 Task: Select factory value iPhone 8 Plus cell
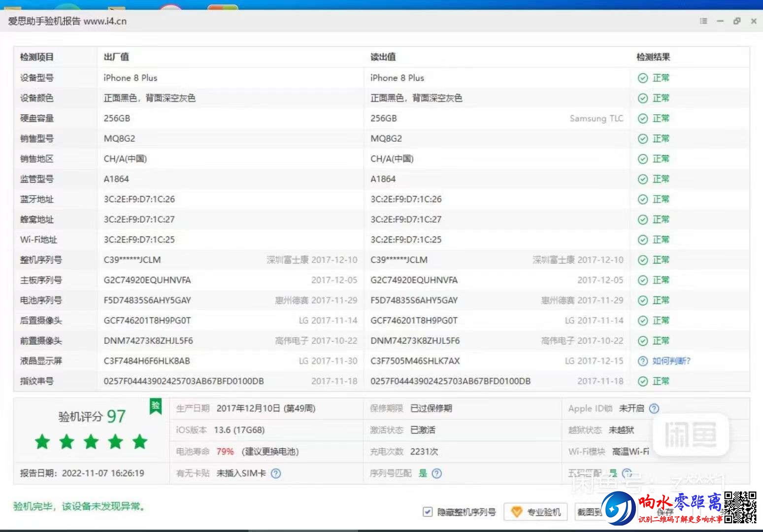click(x=131, y=78)
